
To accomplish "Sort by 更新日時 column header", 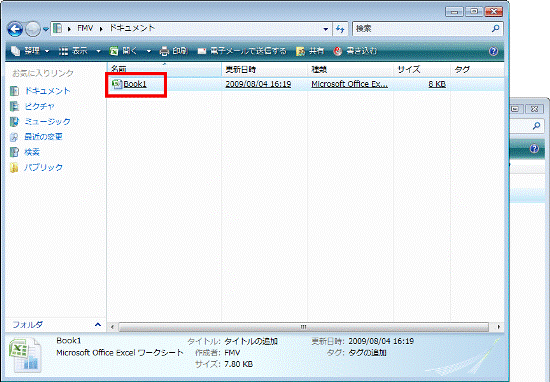I will (x=264, y=69).
